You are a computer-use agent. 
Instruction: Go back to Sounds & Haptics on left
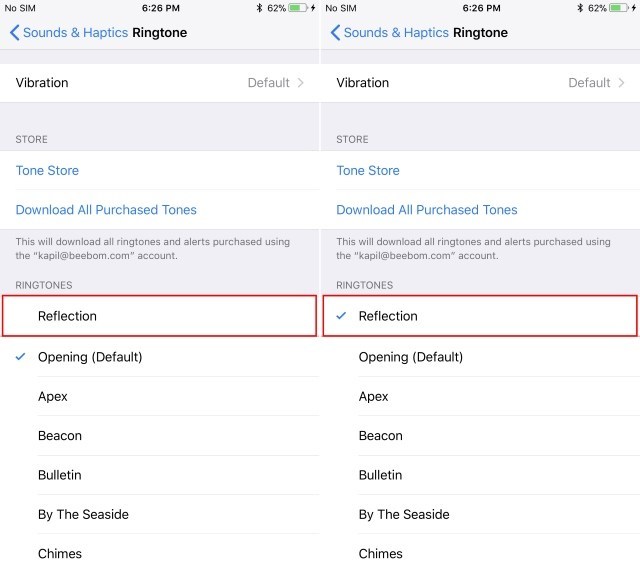pyautogui.click(x=75, y=33)
